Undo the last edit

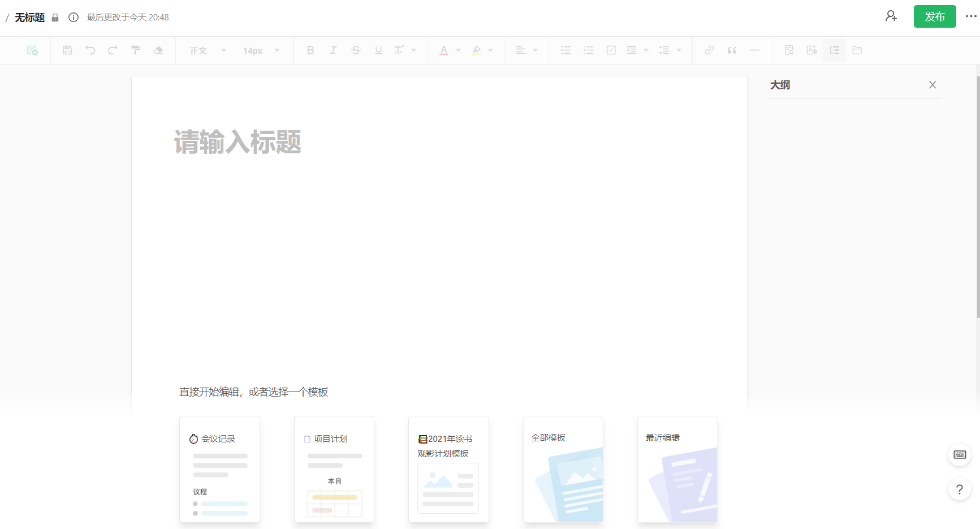pyautogui.click(x=90, y=50)
